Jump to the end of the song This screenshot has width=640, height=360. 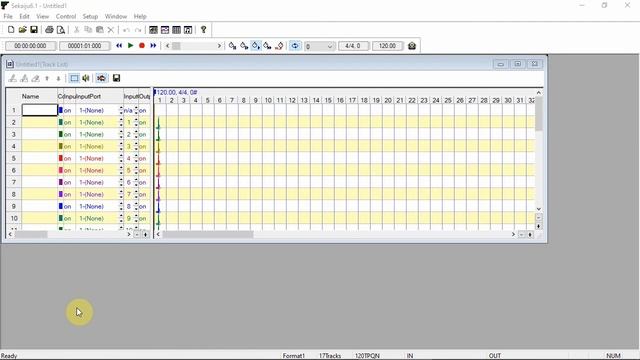pos(153,46)
